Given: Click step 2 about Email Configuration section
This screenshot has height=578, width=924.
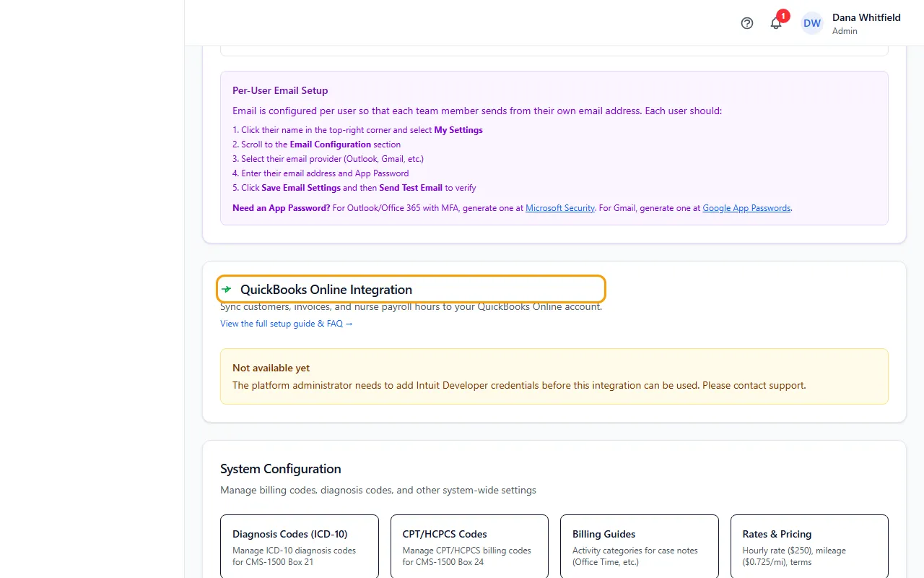Looking at the screenshot, I should [316, 144].
